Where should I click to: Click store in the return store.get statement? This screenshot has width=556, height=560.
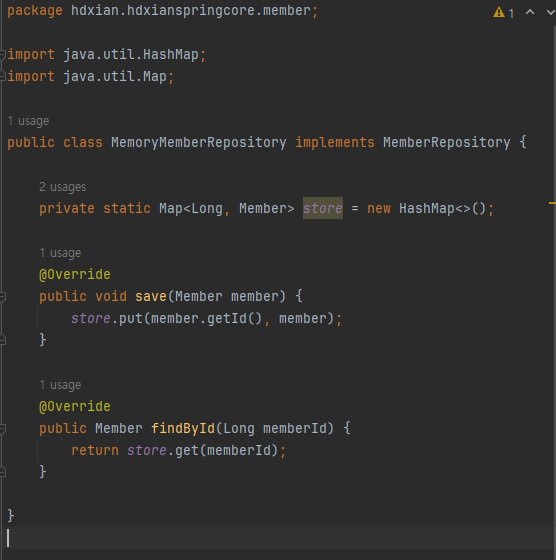(147, 450)
